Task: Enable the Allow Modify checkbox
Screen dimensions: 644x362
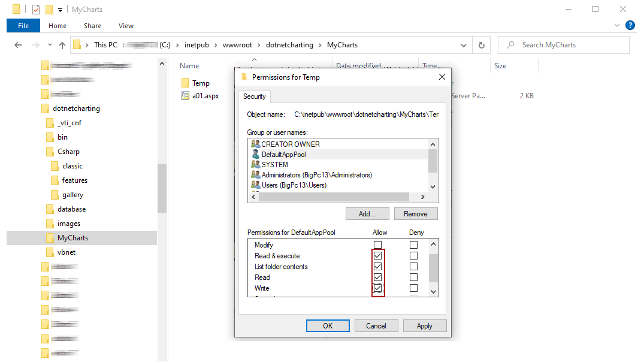Action: click(x=378, y=245)
